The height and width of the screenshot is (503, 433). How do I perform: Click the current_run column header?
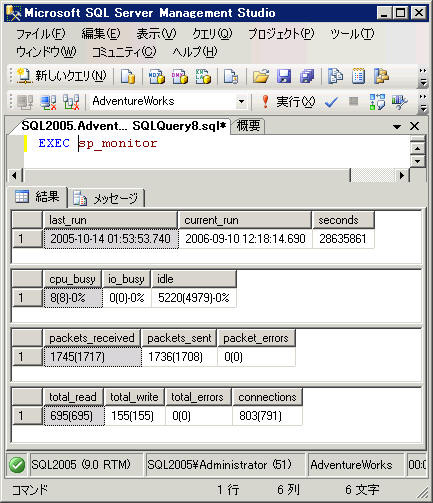point(245,220)
